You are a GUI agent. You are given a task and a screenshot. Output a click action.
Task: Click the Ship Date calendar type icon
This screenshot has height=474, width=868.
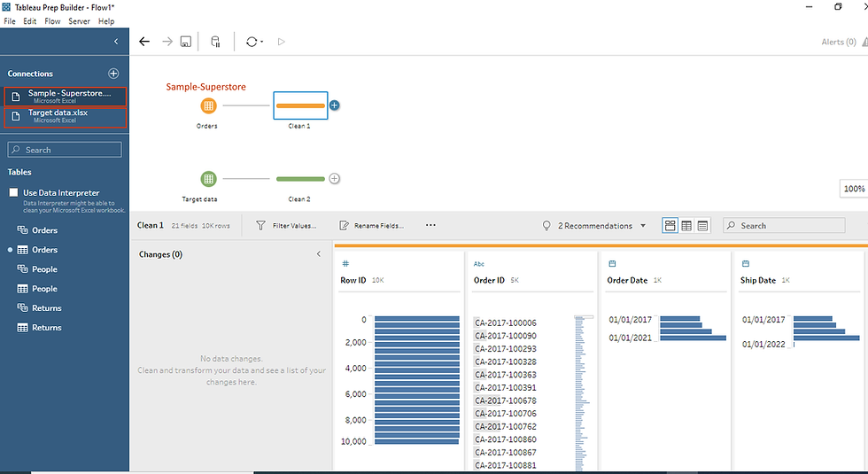point(746,264)
